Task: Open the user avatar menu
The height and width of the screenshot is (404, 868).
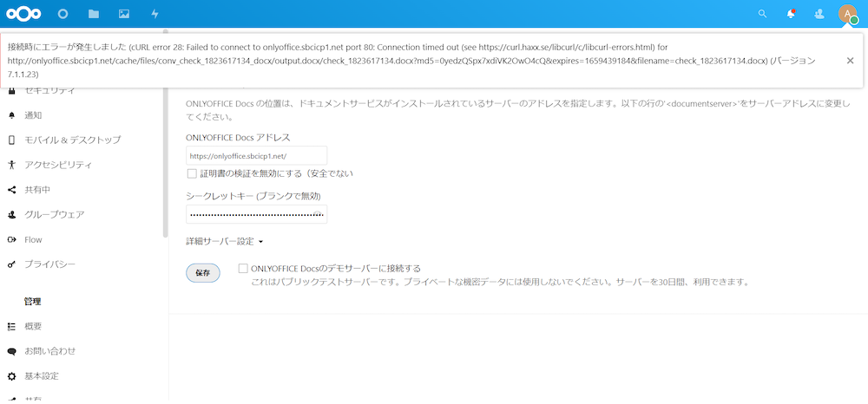Action: pyautogui.click(x=847, y=14)
